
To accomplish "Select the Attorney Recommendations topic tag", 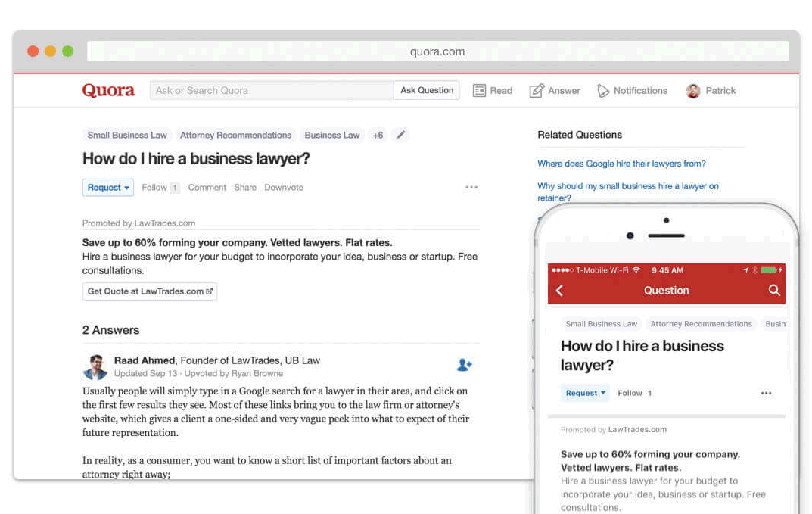I will click(235, 136).
